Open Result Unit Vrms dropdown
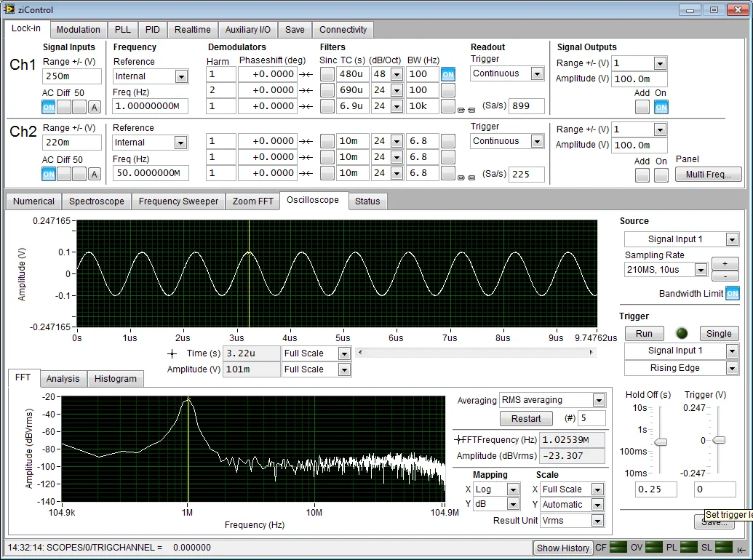The width and height of the screenshot is (753, 560). [597, 521]
